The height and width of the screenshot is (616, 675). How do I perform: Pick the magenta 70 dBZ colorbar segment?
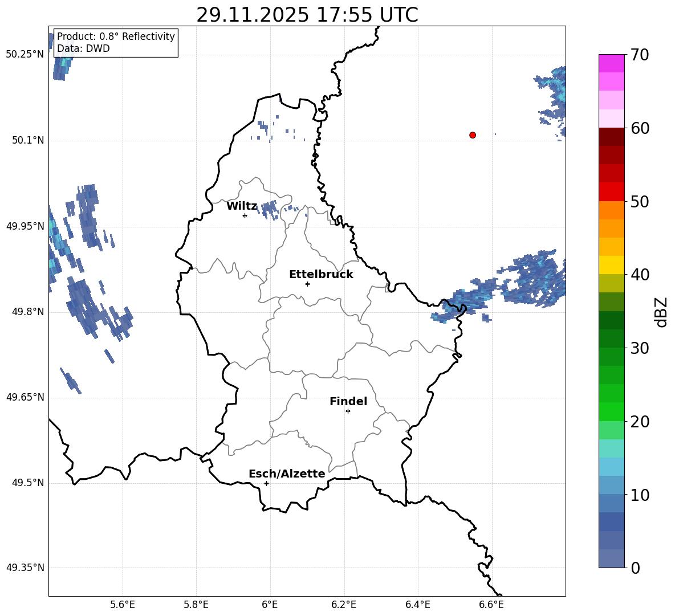click(x=611, y=63)
